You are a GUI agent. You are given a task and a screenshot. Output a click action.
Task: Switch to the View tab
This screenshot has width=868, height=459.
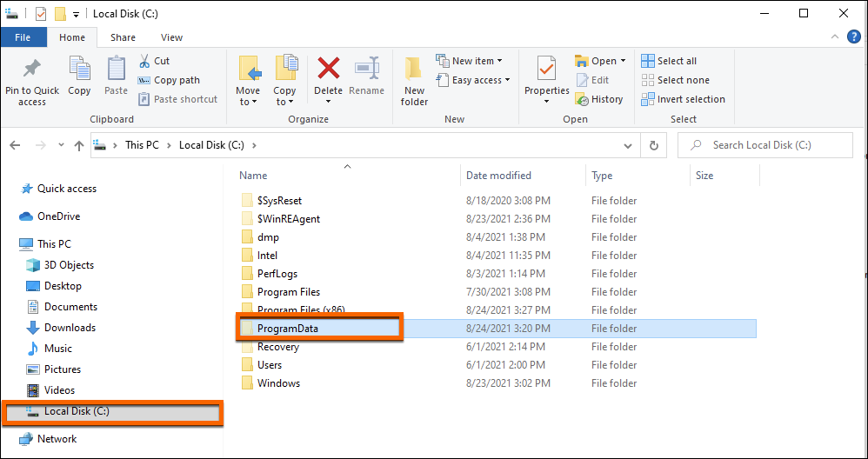(171, 37)
